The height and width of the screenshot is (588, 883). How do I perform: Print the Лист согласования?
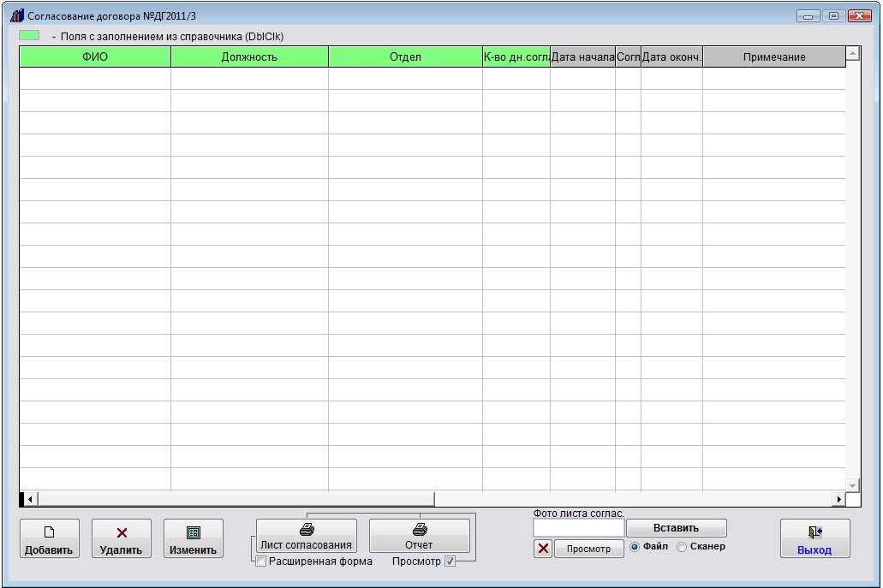[307, 536]
